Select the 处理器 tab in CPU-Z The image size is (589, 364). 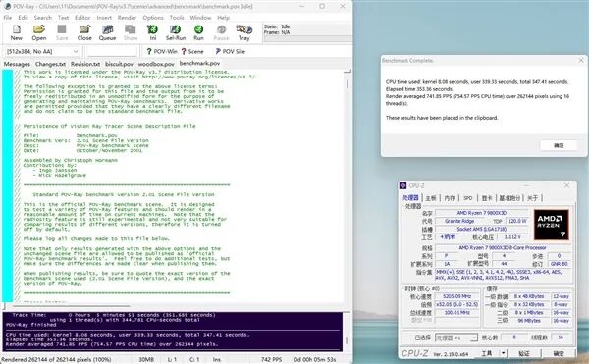(410, 198)
